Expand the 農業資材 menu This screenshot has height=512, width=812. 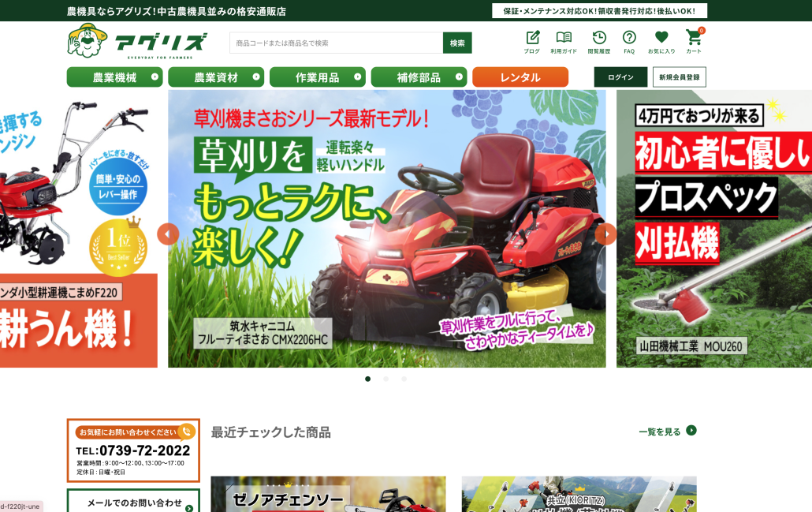tap(216, 77)
